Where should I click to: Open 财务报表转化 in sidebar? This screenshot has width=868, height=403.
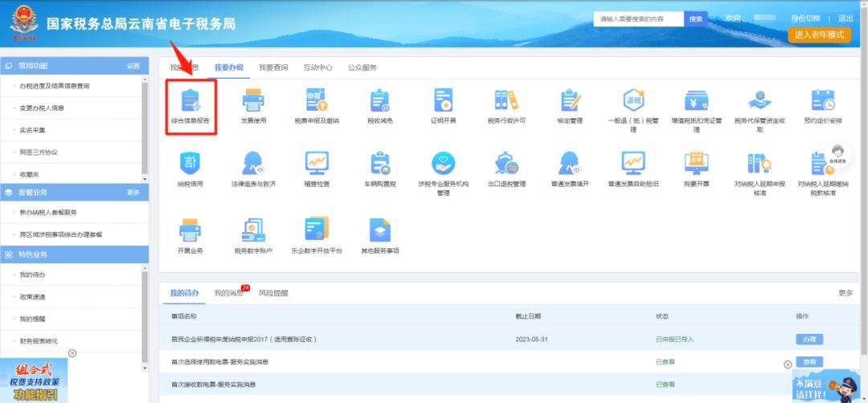click(x=39, y=342)
